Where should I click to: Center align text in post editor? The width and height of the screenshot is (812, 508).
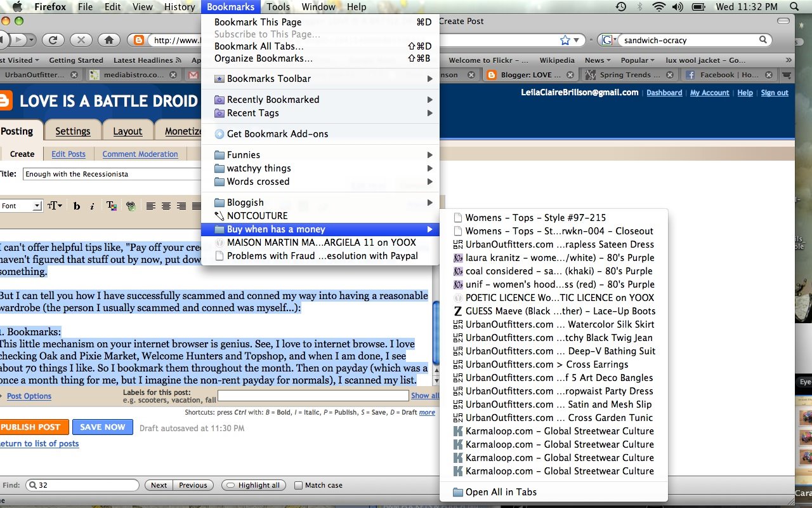(166, 206)
